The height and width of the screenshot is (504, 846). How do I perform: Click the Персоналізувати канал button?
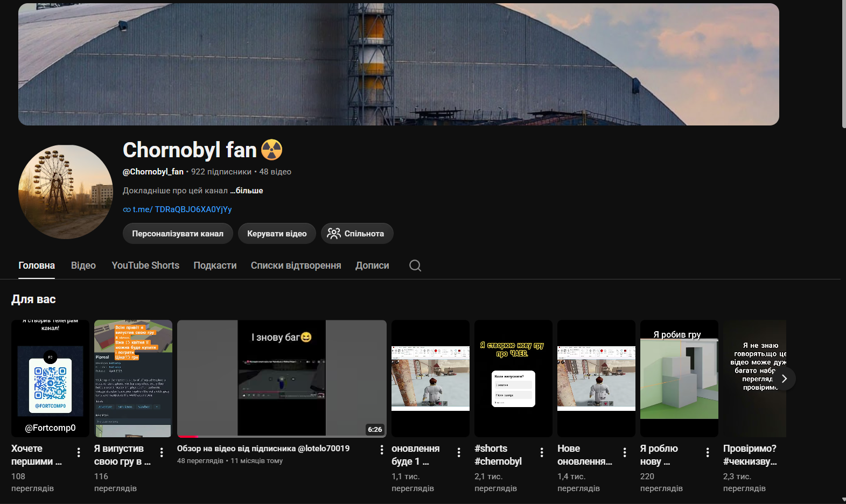(178, 233)
